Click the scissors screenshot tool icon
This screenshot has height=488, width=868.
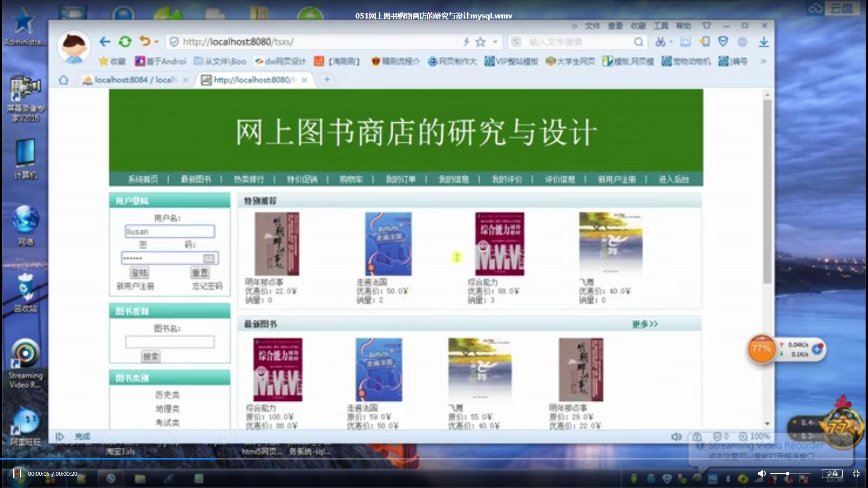(660, 42)
